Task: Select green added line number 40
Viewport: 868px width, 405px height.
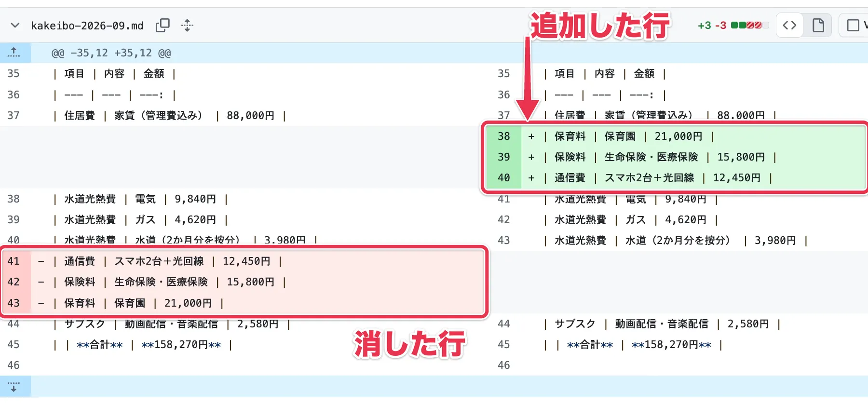Action: tap(503, 178)
